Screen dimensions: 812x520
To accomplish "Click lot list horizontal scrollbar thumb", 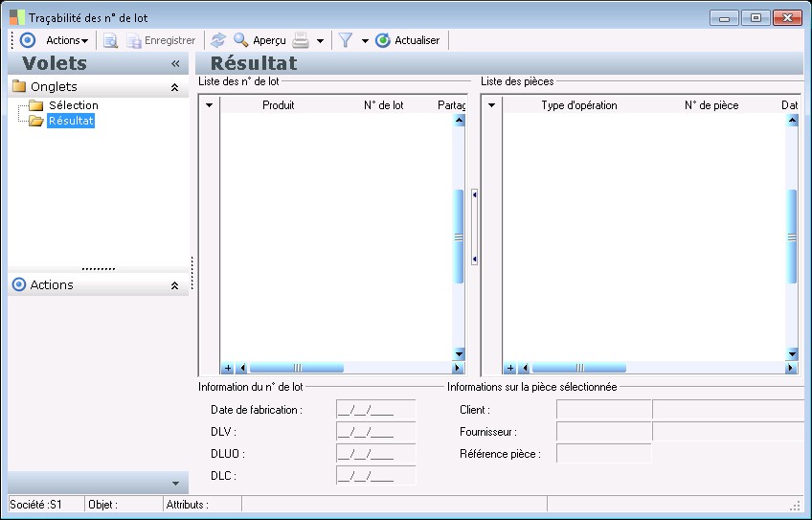I will click(x=297, y=368).
